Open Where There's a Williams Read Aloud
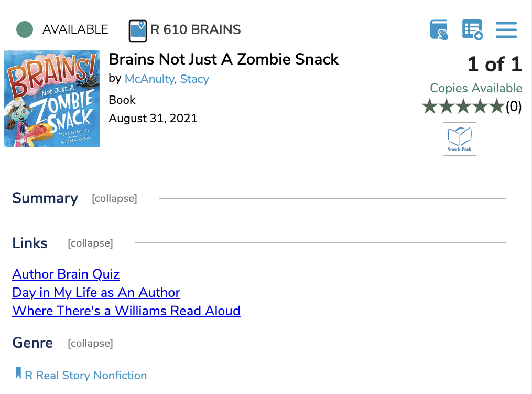532x394 pixels. click(x=126, y=311)
